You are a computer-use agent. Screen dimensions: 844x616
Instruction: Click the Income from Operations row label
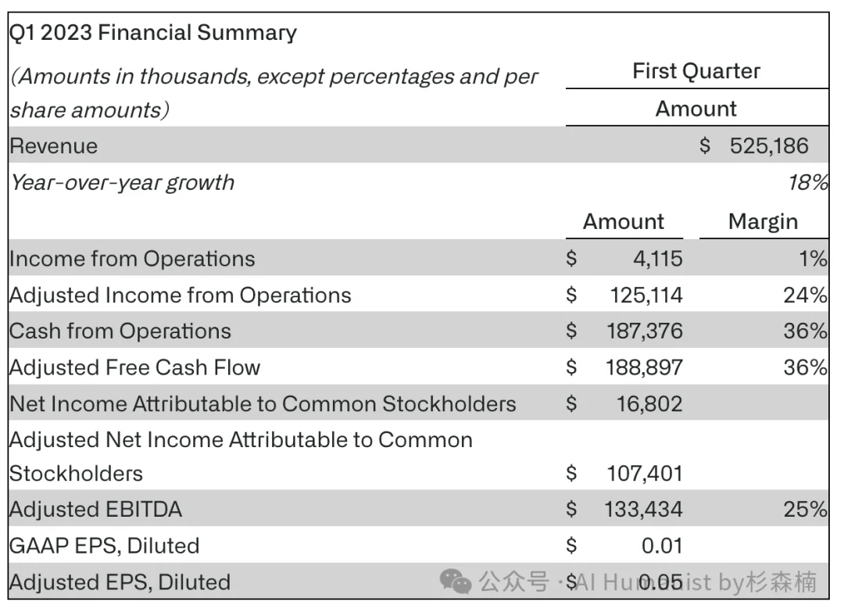[x=132, y=259]
